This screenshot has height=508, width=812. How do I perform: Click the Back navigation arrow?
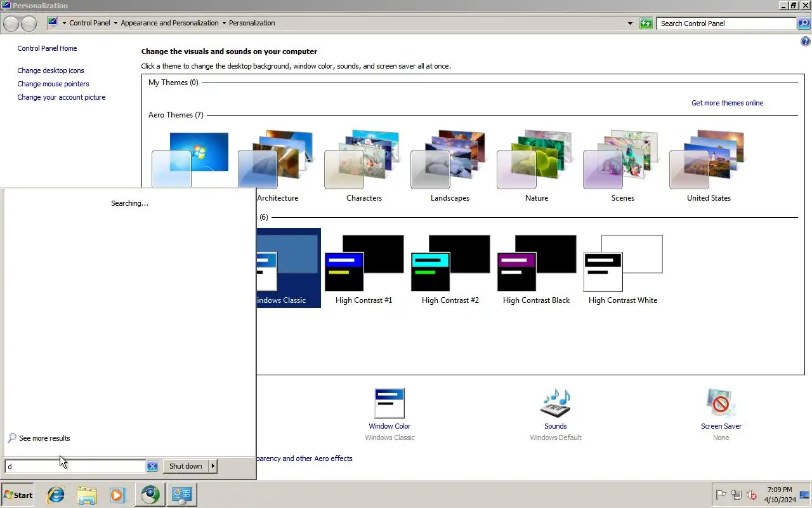tap(11, 23)
